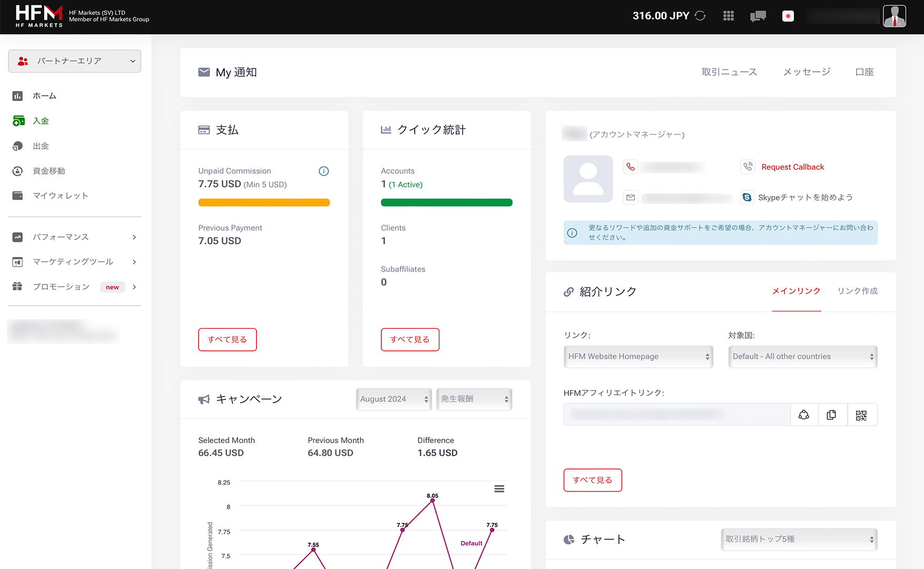This screenshot has width=924, height=569.
Task: Copy the HFM affiliate link
Action: click(832, 415)
